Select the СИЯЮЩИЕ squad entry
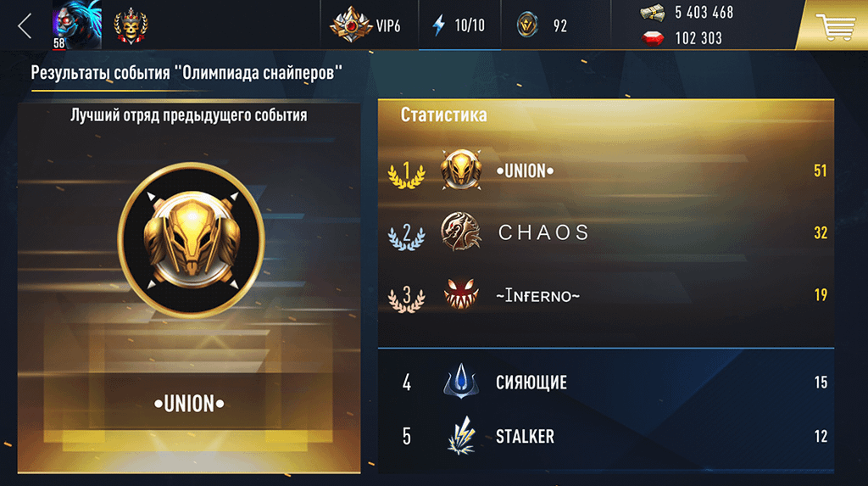 (606, 382)
